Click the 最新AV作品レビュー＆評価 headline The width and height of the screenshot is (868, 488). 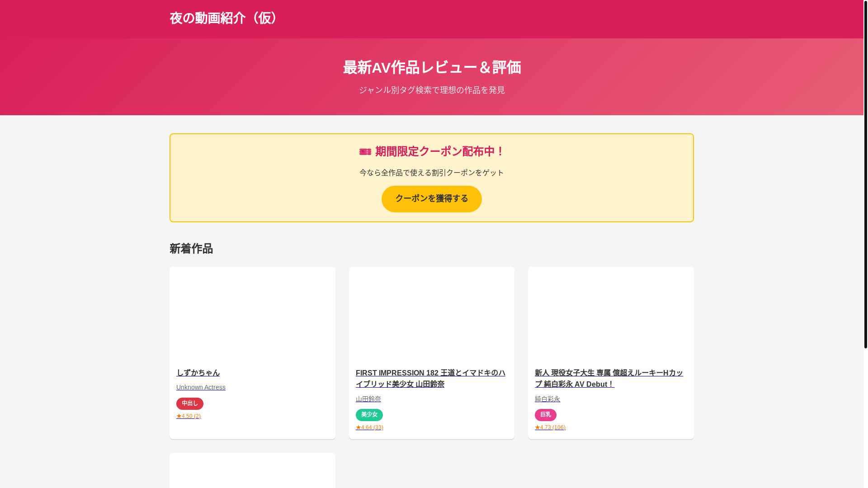pos(431,68)
